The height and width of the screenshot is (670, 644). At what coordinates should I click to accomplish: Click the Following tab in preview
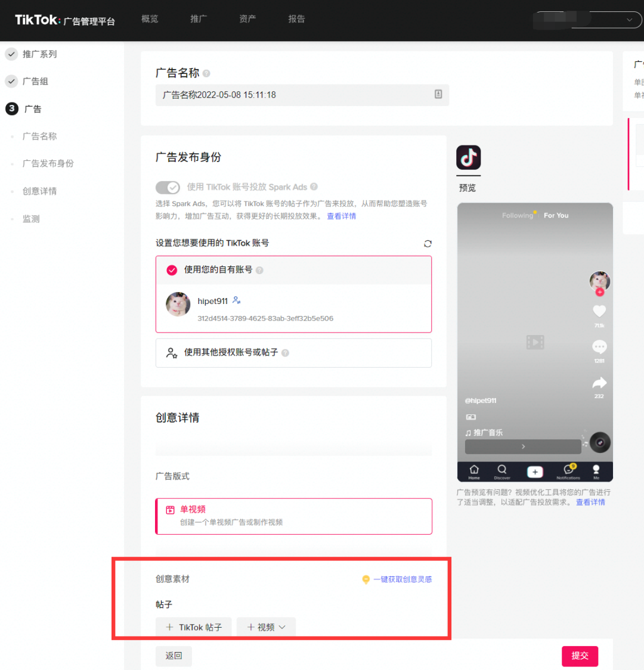coord(518,215)
